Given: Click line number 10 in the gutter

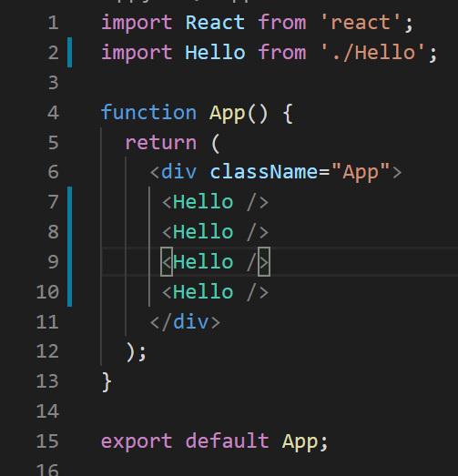Looking at the screenshot, I should click(x=47, y=292).
